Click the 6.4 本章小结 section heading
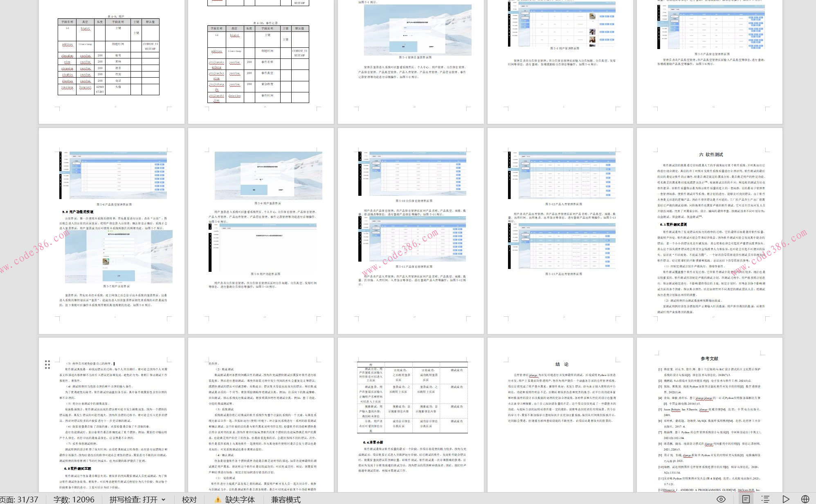 point(373,442)
